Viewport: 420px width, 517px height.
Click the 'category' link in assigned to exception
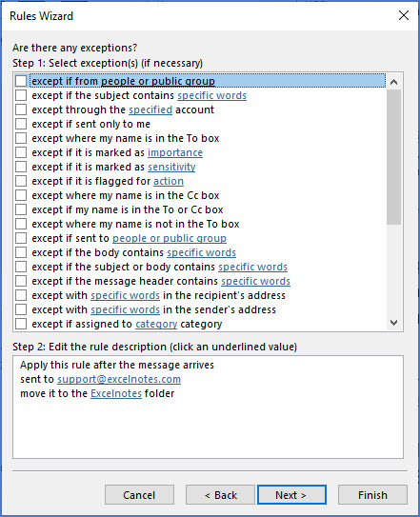(x=156, y=324)
